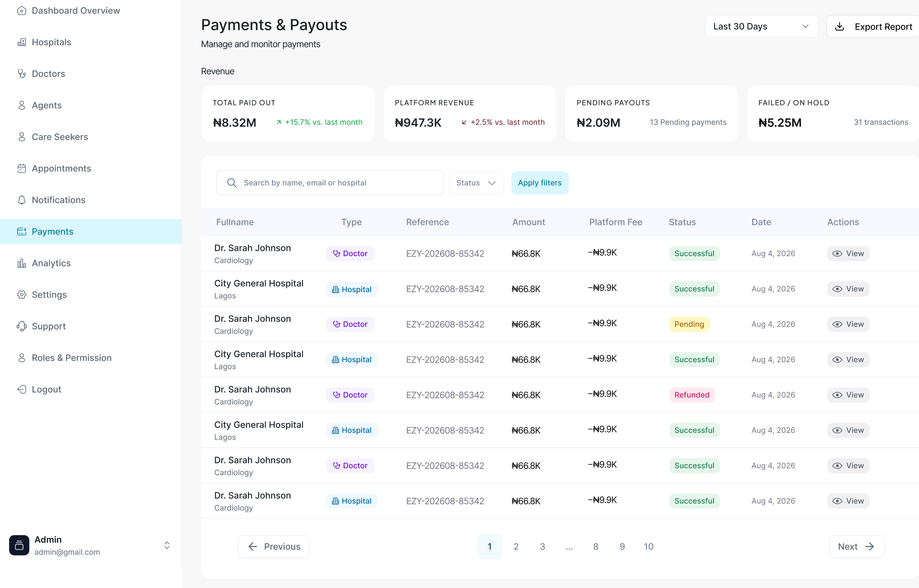The width and height of the screenshot is (919, 588).
Task: Open the Status filter dropdown
Action: point(477,183)
